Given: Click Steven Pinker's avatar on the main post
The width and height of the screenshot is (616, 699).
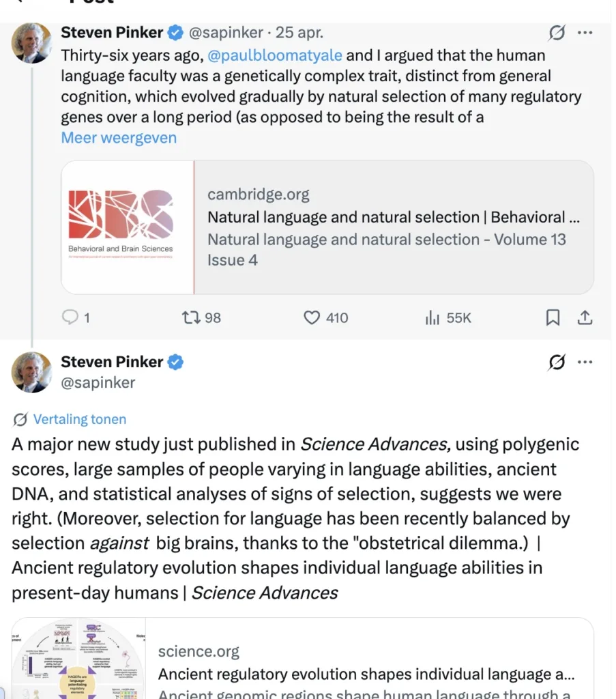Looking at the screenshot, I should tap(31, 373).
